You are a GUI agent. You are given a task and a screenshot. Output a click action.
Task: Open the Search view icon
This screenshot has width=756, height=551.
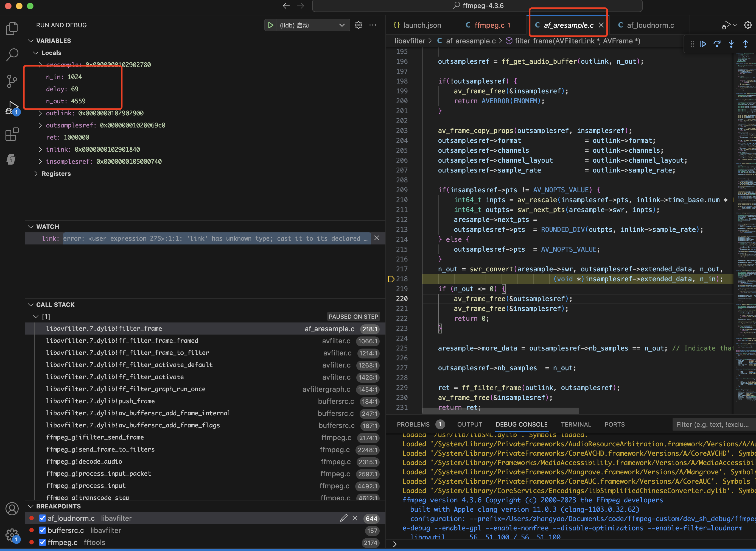[x=12, y=55]
